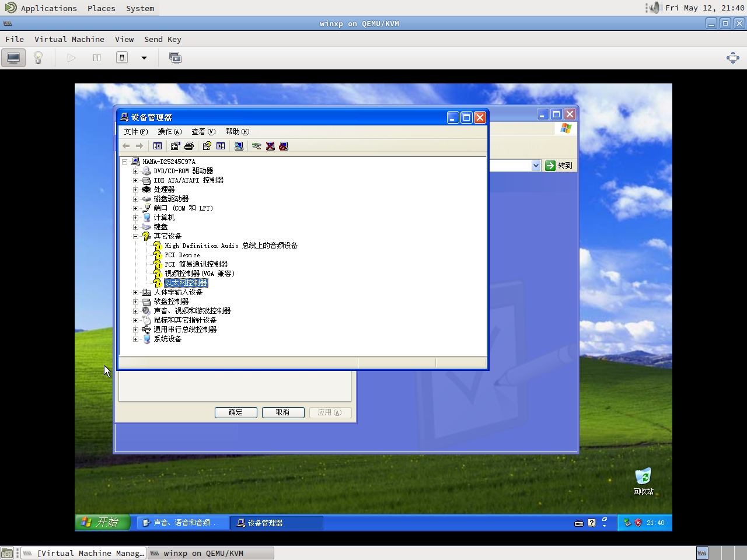This screenshot has width=747, height=560.
Task: Show the graphical console in virt-manager toolbar
Action: [13, 58]
